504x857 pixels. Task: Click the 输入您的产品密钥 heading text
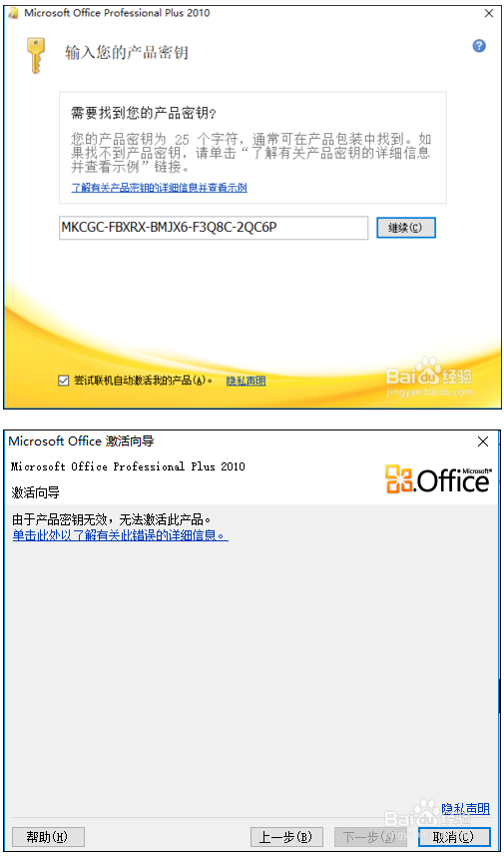click(127, 53)
